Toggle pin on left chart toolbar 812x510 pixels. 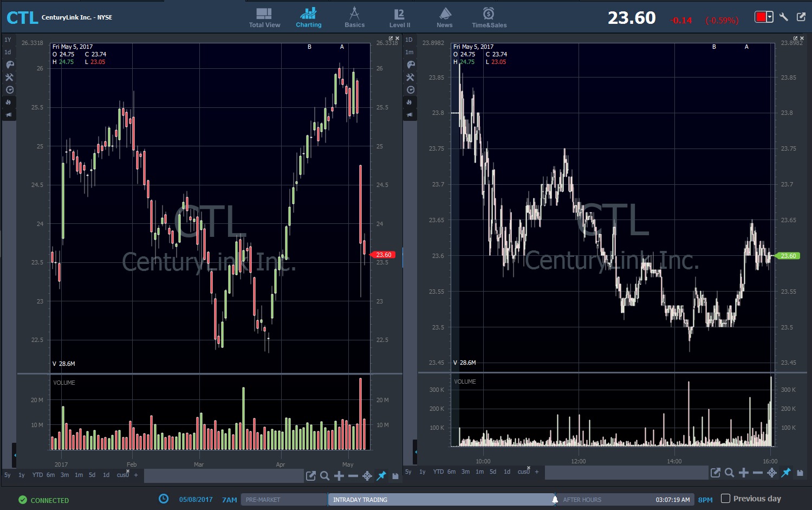point(381,476)
